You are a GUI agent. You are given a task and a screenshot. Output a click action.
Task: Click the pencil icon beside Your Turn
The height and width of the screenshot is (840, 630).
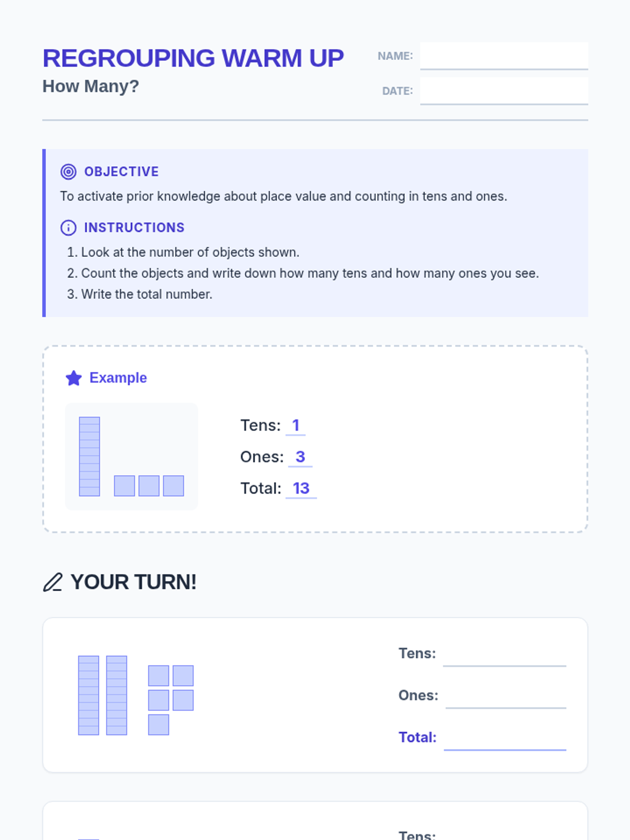(x=52, y=582)
